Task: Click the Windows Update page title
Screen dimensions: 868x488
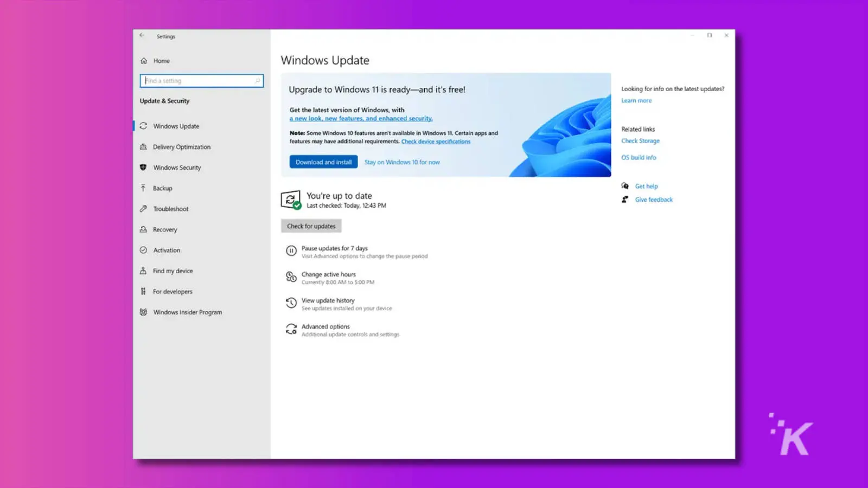Action: (x=325, y=60)
